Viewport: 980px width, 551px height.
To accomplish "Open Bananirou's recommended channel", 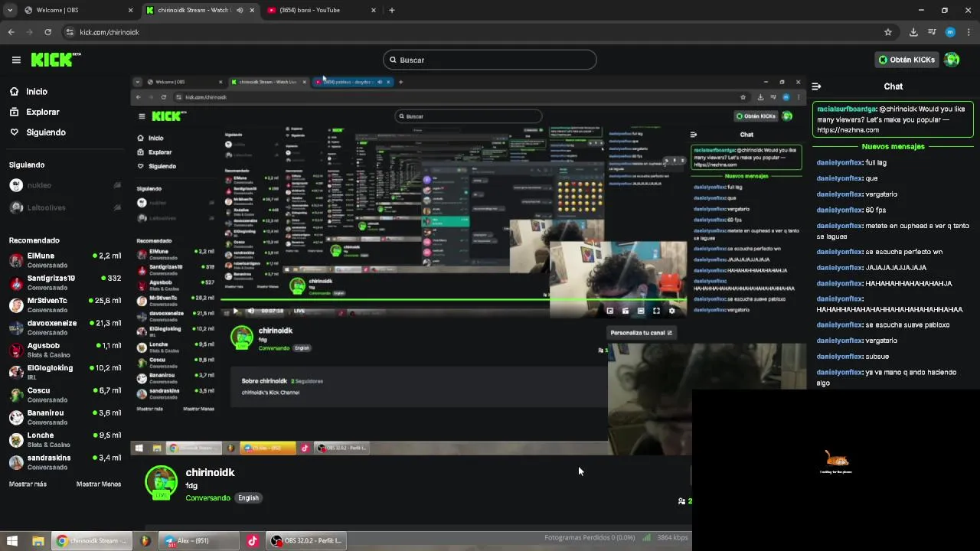I will click(x=65, y=417).
